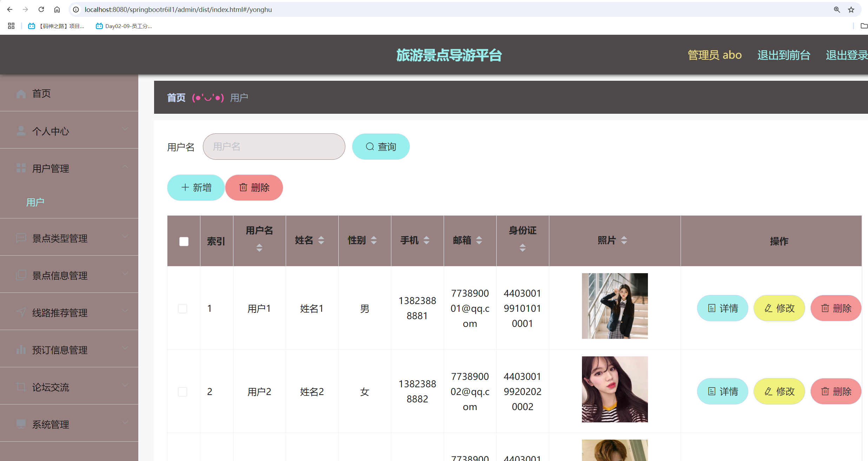The height and width of the screenshot is (461, 868).
Task: Click 退出到前台 in the header
Action: click(783, 55)
